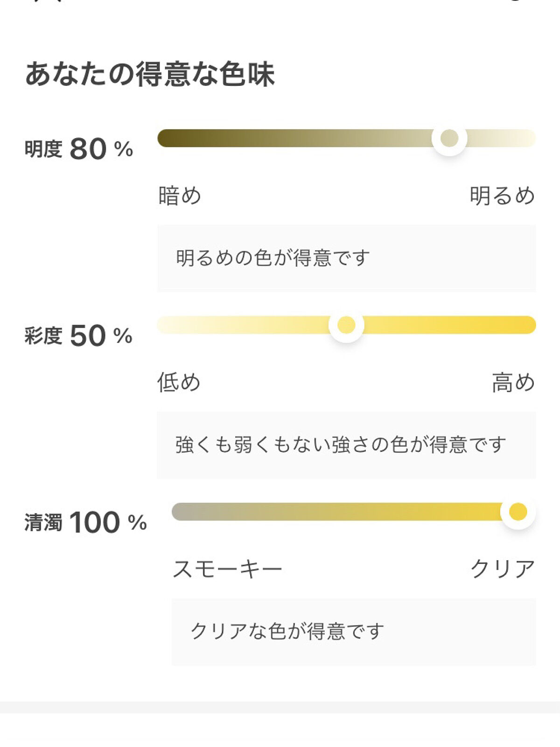Click the 彩度 saturation slider handle

point(346,325)
